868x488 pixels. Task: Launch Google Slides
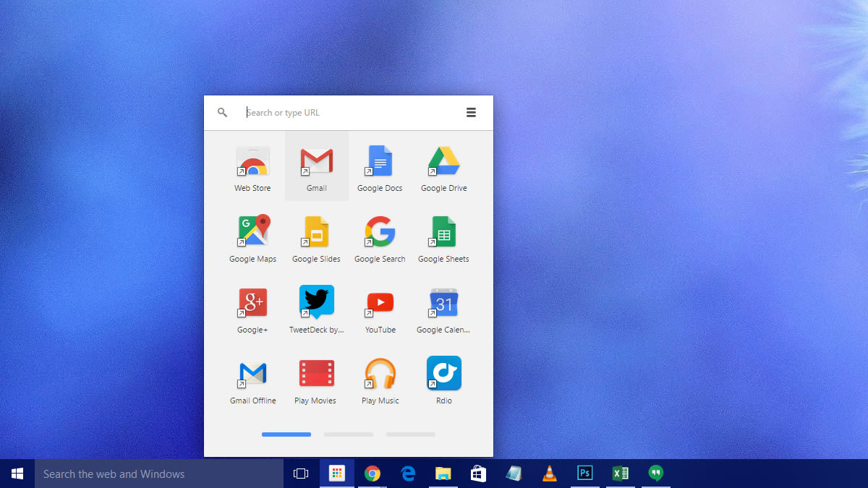(x=316, y=231)
